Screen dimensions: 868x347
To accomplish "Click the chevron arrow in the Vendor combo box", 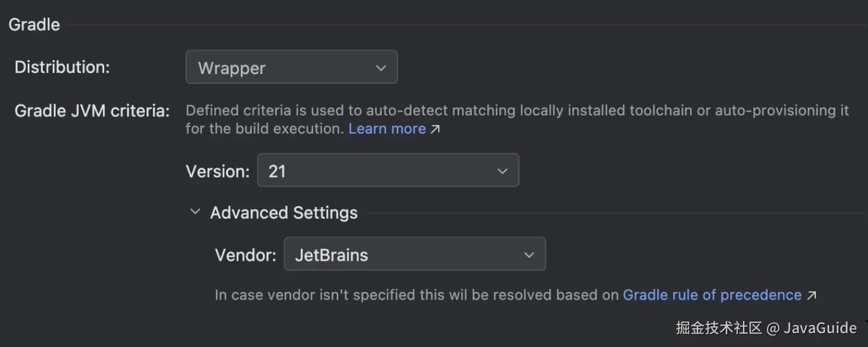I will [529, 255].
